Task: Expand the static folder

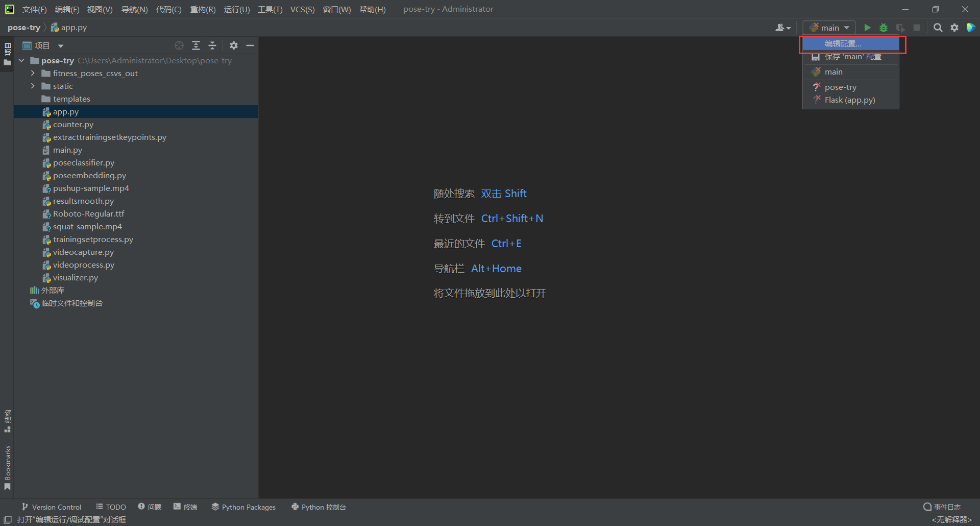Action: coord(33,86)
